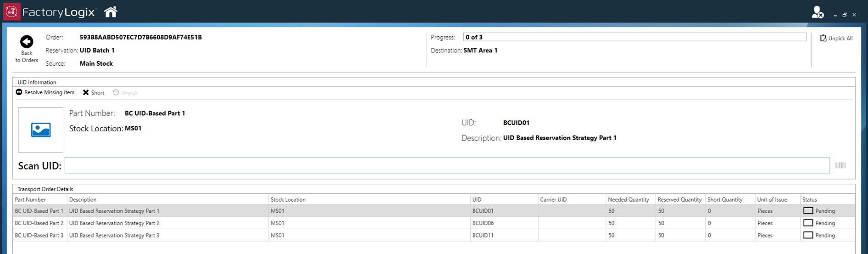Screen dimensions: 868x254
Task: Open the user account icon
Action: 817,12
